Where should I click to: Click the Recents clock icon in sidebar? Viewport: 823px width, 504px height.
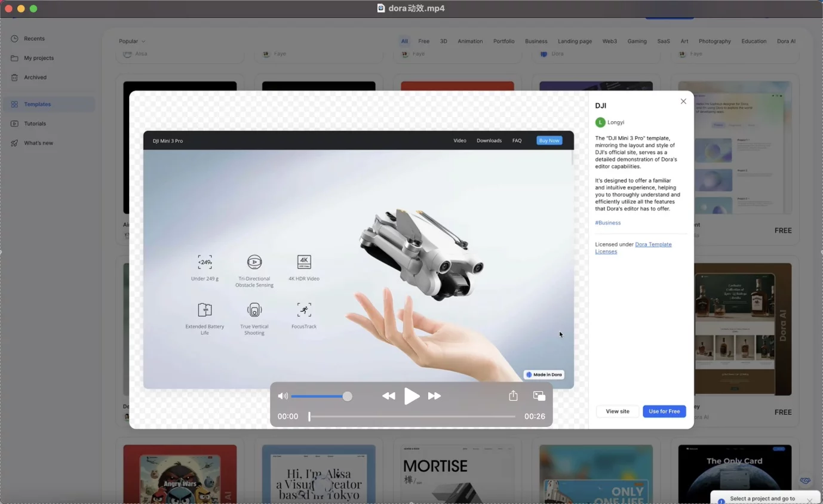[14, 39]
